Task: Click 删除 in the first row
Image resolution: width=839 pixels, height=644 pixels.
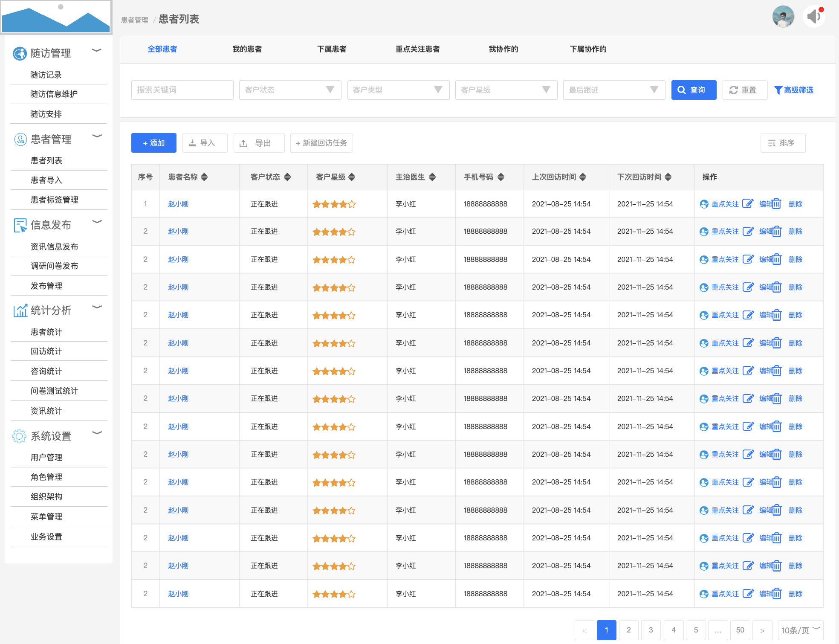Action: (x=796, y=204)
